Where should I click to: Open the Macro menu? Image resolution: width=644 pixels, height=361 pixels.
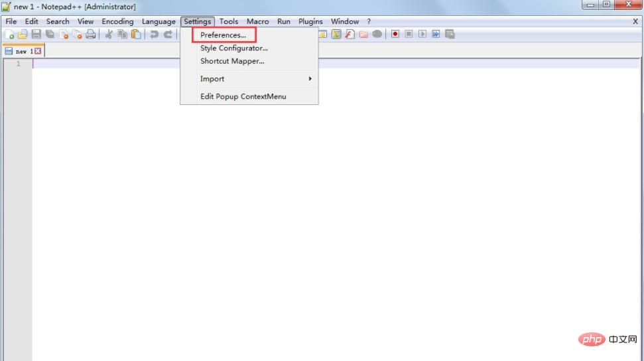257,21
